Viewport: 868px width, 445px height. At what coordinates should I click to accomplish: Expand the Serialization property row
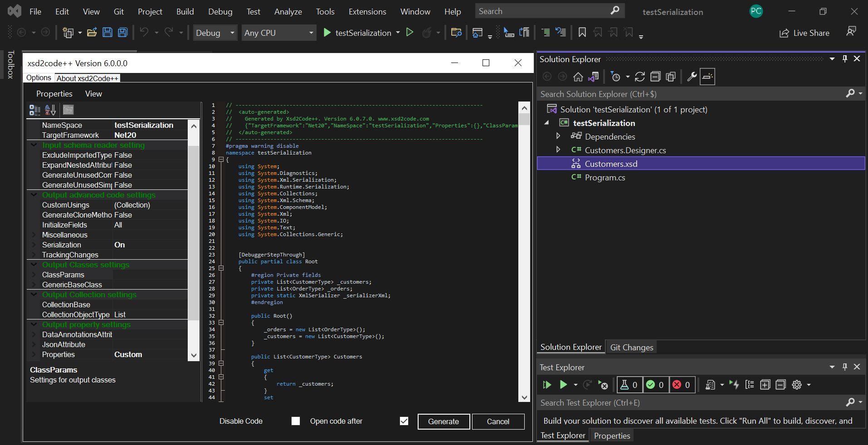34,245
